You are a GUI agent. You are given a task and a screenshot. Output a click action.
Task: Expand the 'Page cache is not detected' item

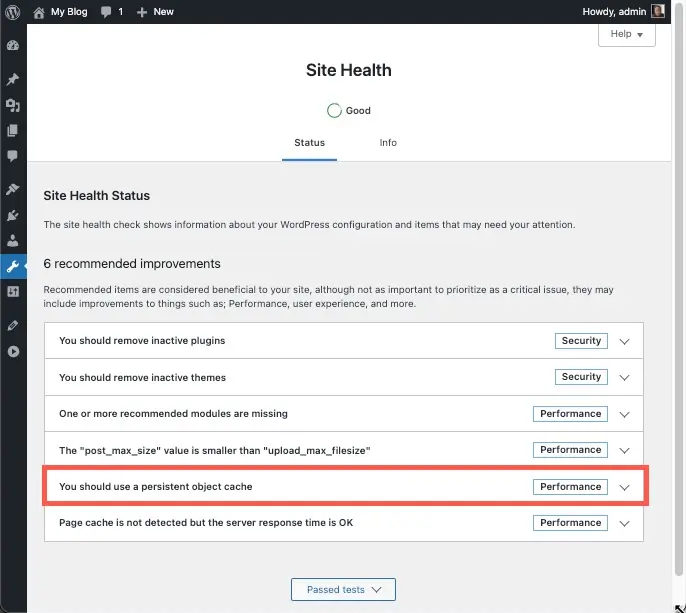pos(625,523)
